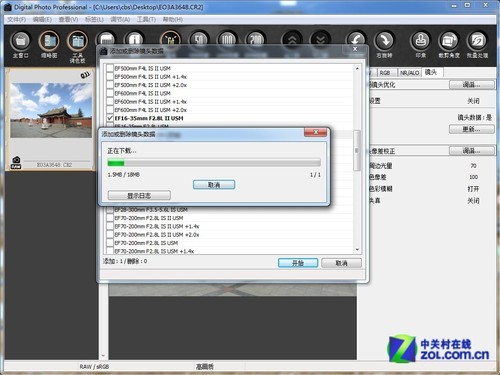500x375 pixels.
Task: Check EF600mm F4L IS II USM +1.4x
Action: [x=110, y=102]
